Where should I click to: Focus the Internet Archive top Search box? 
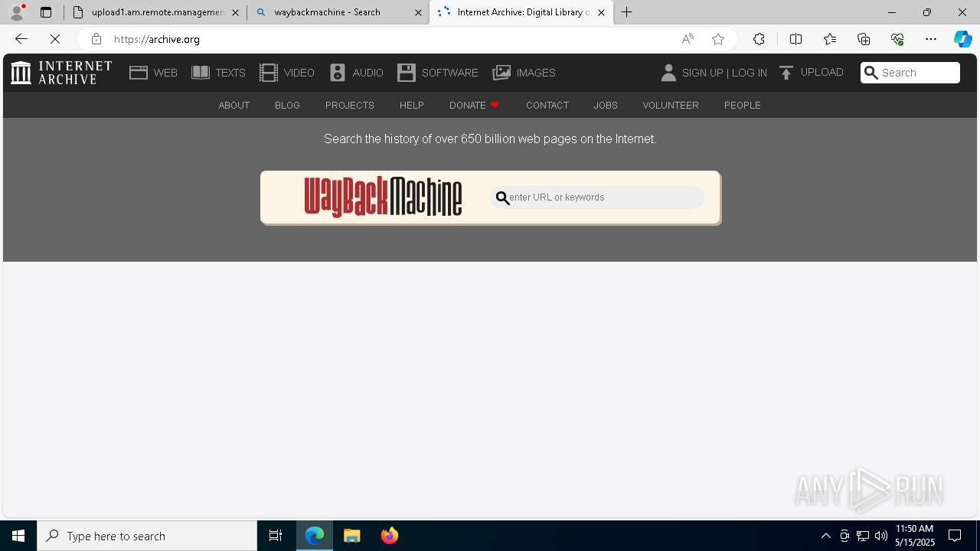tap(910, 73)
